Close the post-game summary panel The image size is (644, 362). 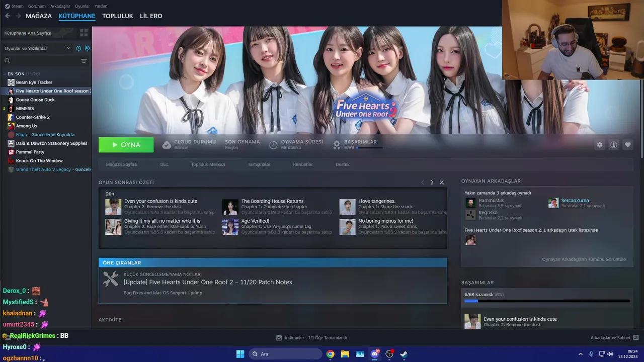[x=442, y=182]
